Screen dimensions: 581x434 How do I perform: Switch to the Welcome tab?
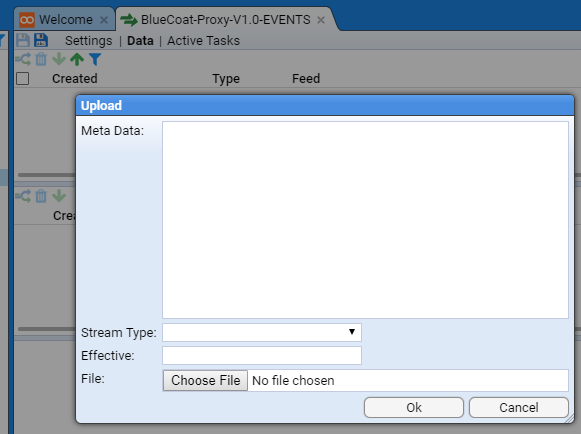point(66,20)
